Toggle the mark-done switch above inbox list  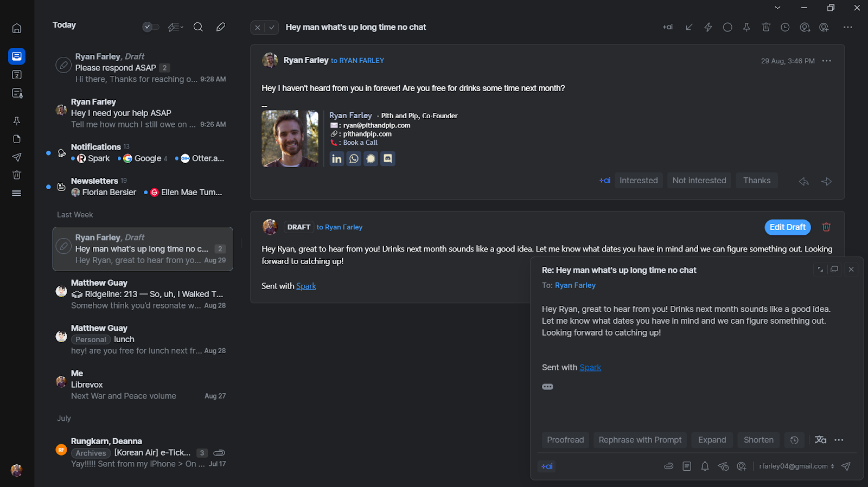pos(150,27)
